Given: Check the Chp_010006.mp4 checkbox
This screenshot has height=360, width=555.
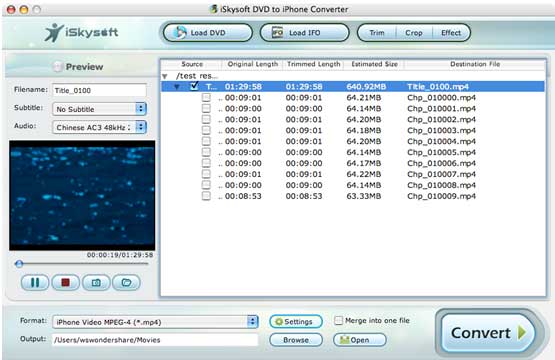Looking at the screenshot, I should [206, 163].
